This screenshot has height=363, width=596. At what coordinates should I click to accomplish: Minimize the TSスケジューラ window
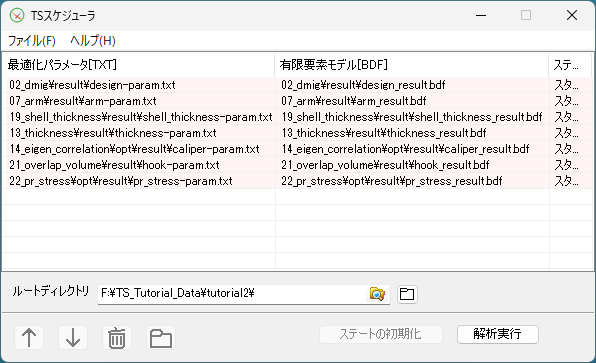(x=481, y=16)
